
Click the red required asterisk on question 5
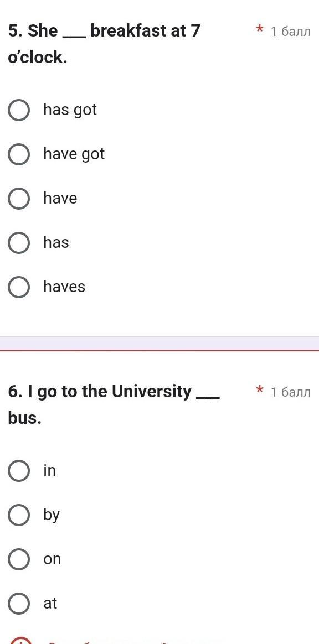point(259,29)
